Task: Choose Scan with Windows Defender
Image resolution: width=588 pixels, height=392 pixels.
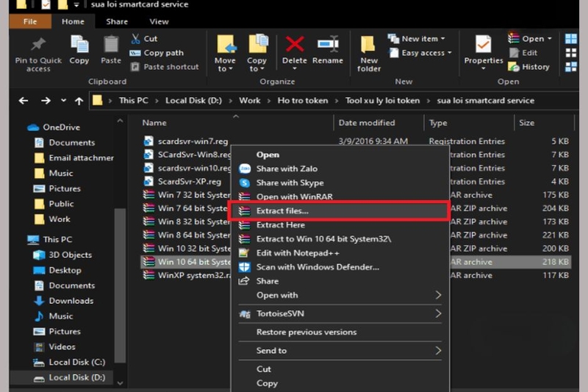Action: pyautogui.click(x=340, y=267)
